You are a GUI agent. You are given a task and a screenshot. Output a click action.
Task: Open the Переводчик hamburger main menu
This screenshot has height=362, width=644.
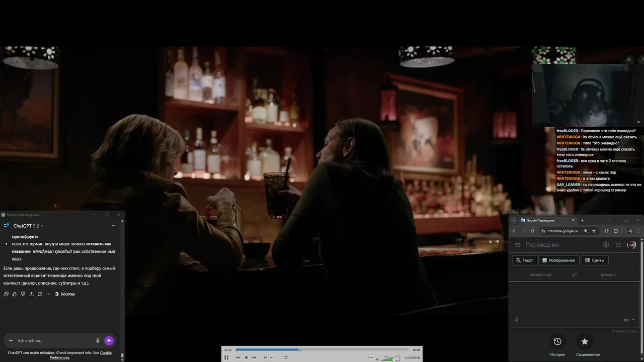pyautogui.click(x=518, y=245)
